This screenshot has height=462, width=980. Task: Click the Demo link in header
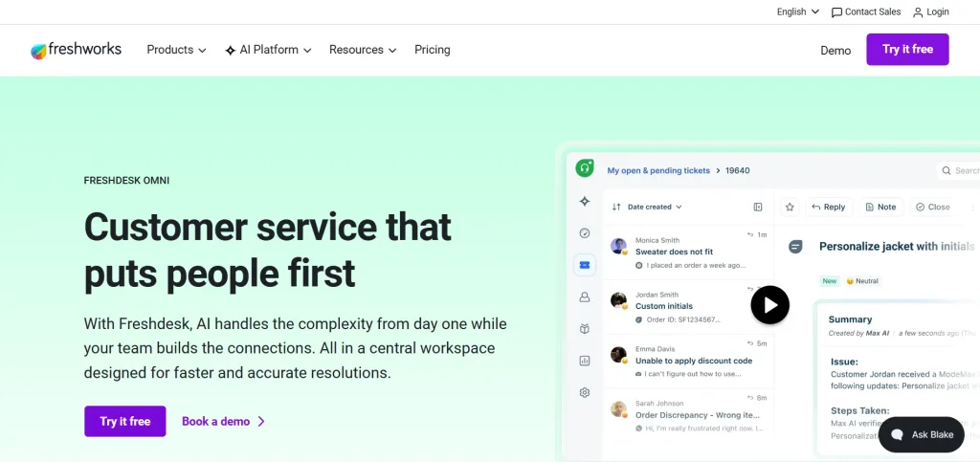835,51
